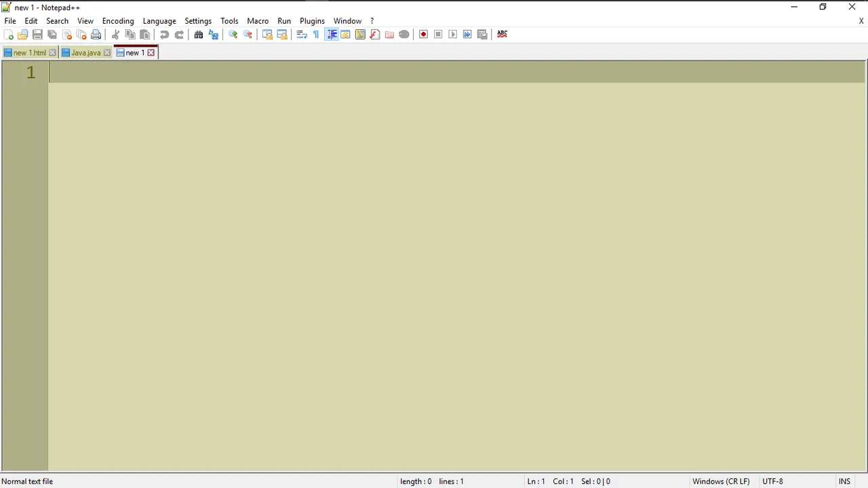This screenshot has width=868, height=488.
Task: Toggle word wrap toolbar button
Action: [x=302, y=35]
